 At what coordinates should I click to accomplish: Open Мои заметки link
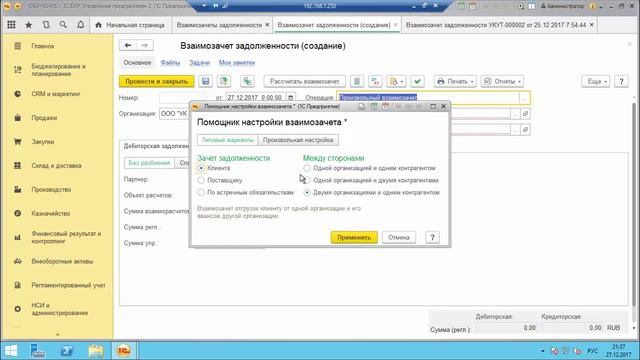237,62
